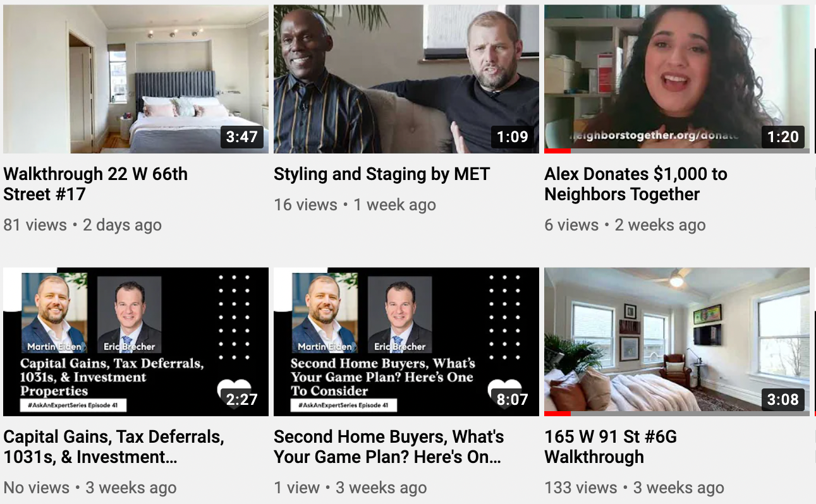
Task: Open the title link Styling and Staging by MET
Action: point(382,174)
